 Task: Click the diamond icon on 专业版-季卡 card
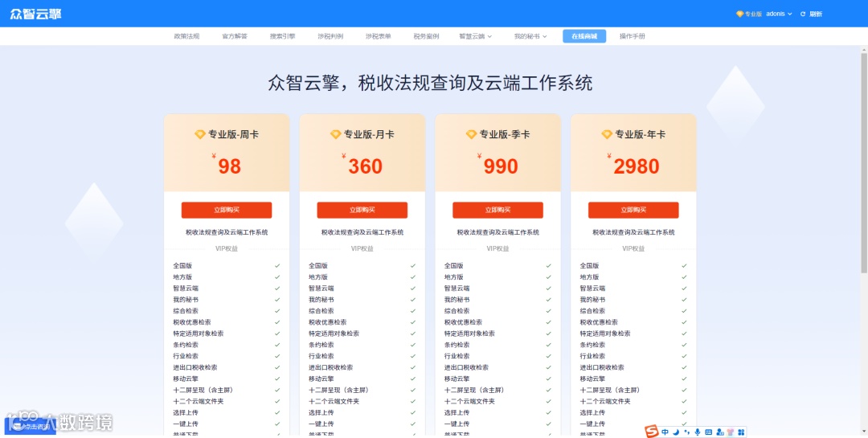tap(471, 134)
